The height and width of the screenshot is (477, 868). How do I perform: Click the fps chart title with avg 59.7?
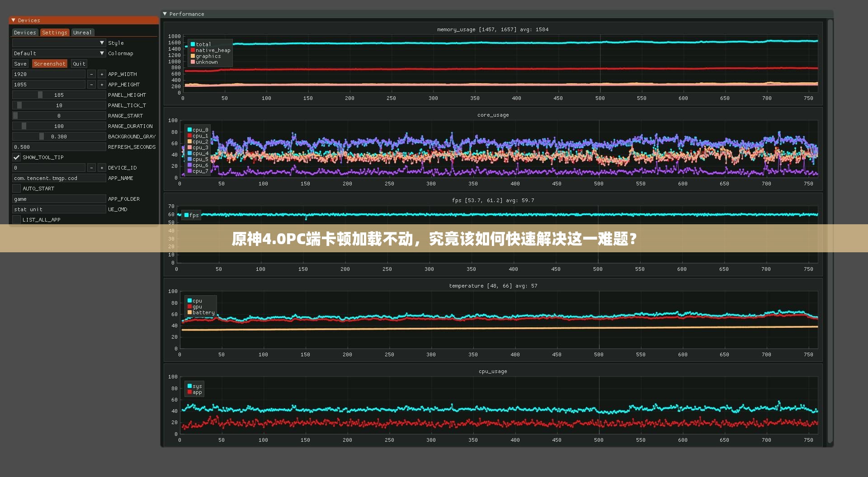[x=493, y=200]
